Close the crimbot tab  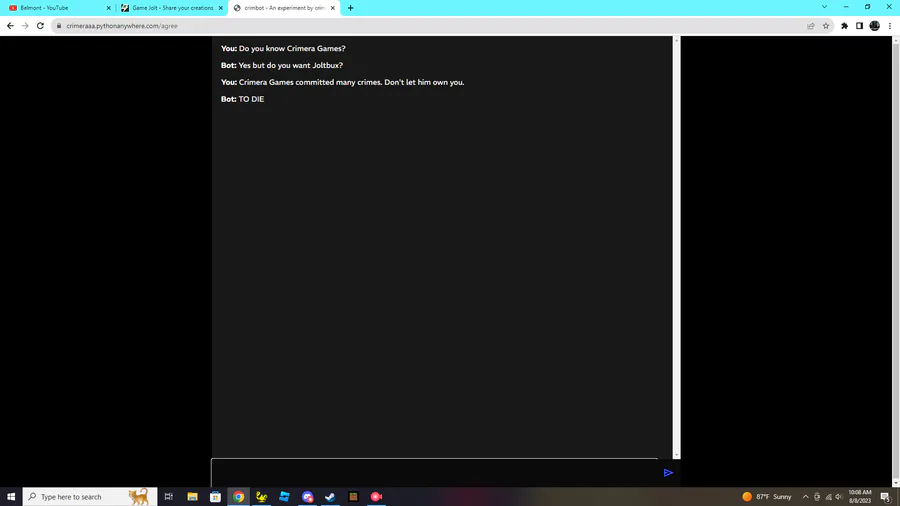click(x=333, y=8)
